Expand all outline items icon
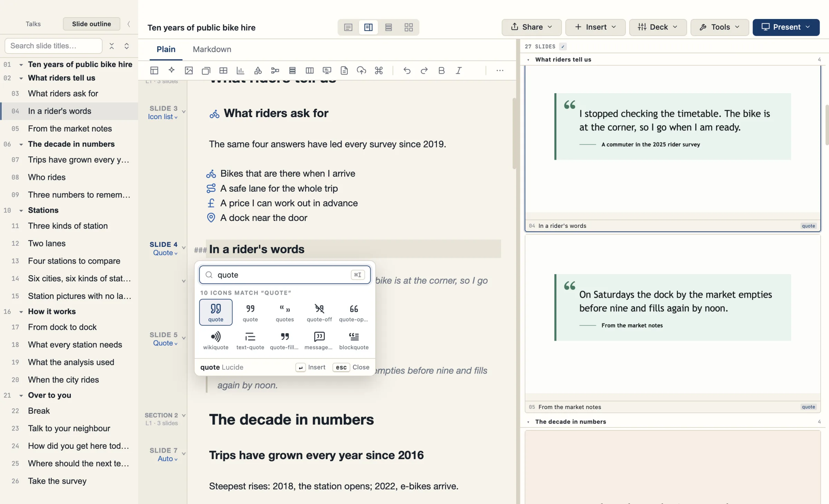The image size is (829, 504). tap(127, 46)
